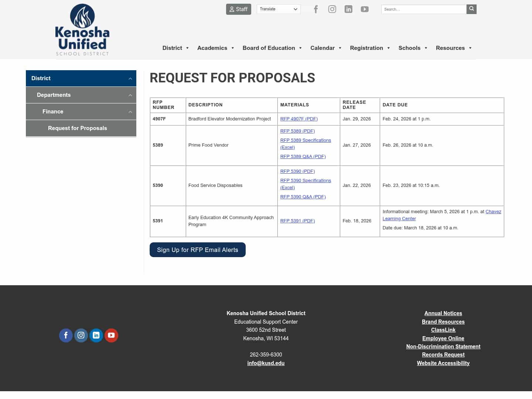This screenshot has height=399, width=532.
Task: Collapse the District sidebar chevron
Action: click(x=130, y=79)
